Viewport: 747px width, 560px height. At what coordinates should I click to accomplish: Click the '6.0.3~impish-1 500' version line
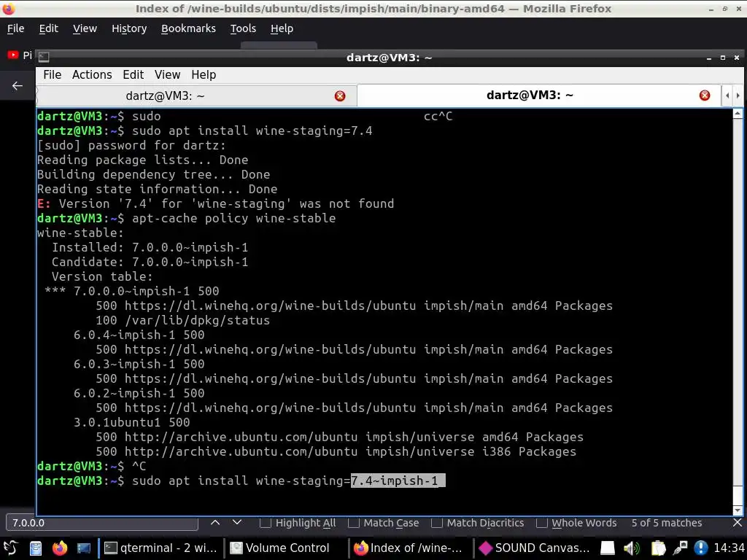139,365
